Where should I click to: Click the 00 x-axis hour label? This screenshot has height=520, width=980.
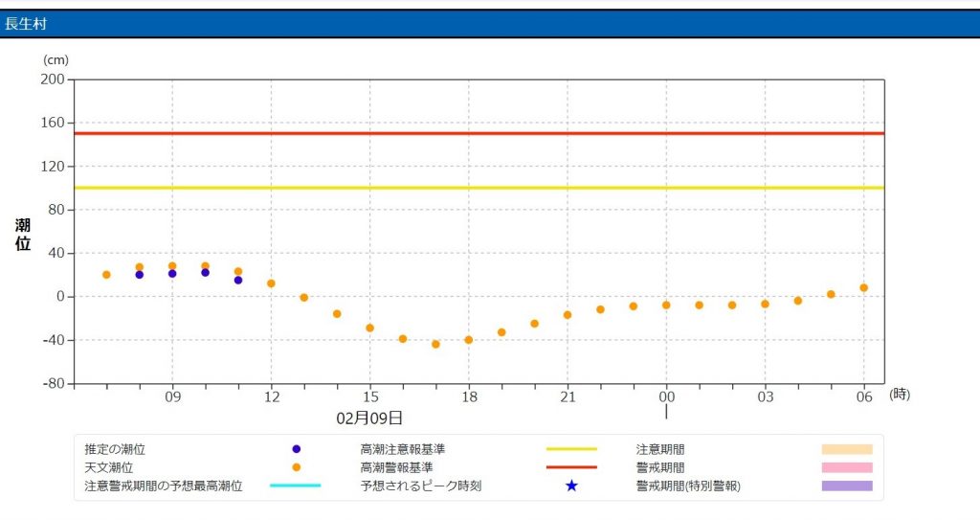[667, 396]
